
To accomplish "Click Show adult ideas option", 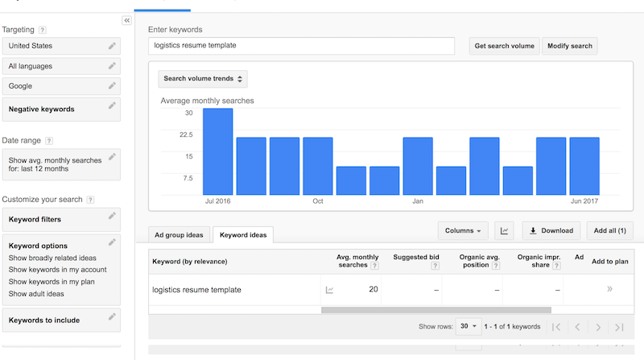I will click(x=36, y=294).
